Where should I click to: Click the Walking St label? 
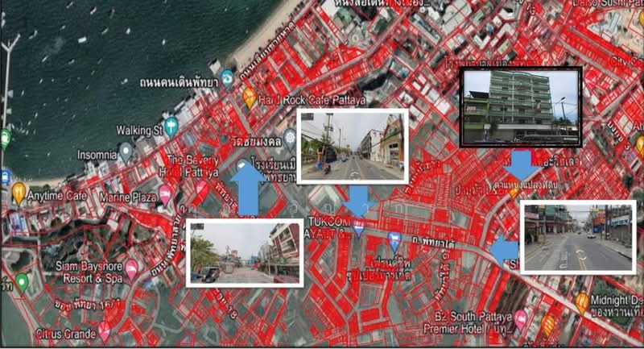139,131
